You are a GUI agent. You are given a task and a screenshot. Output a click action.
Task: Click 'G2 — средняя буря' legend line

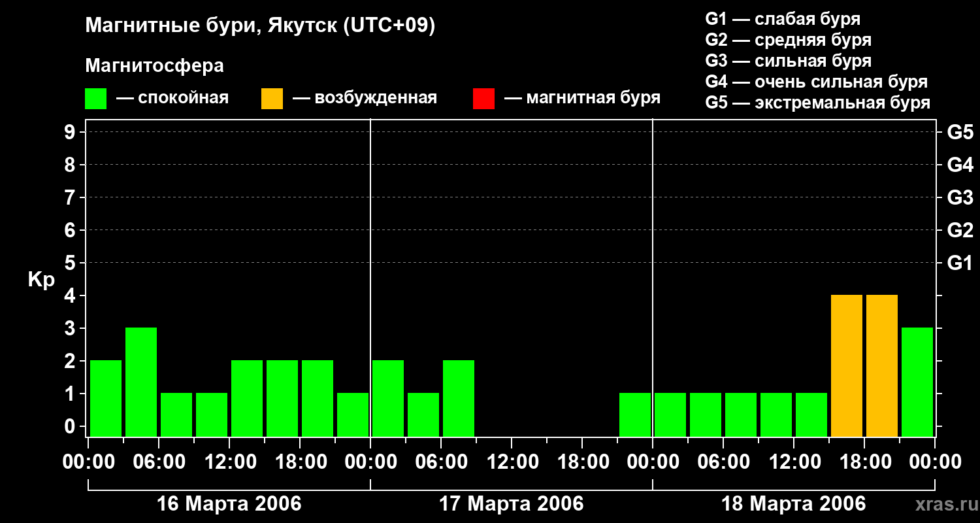point(788,40)
